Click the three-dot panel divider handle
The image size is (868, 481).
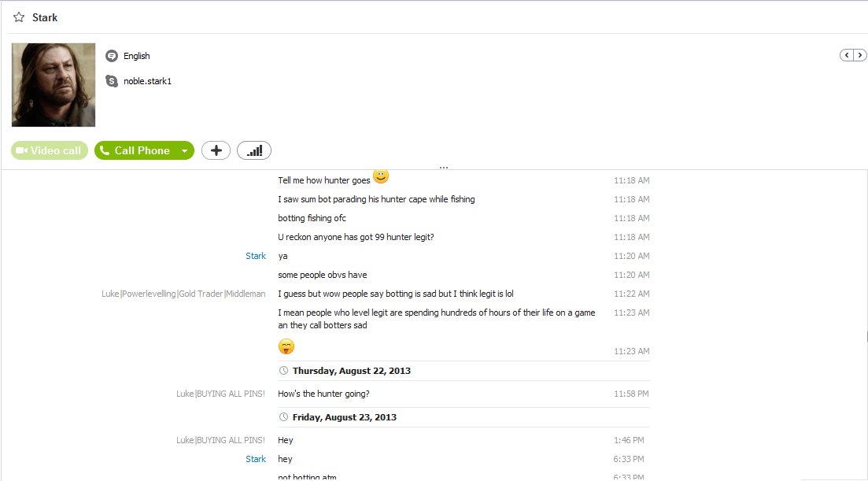tap(443, 167)
